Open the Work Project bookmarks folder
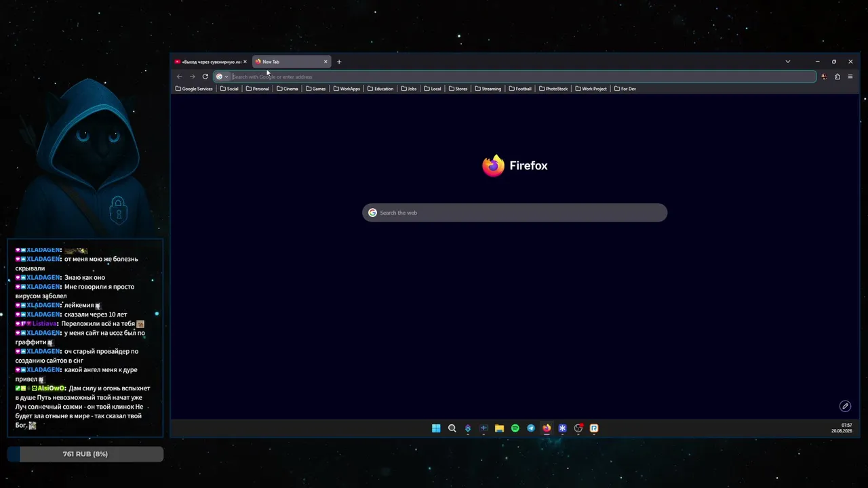Image resolution: width=868 pixels, height=488 pixels. 591,89
